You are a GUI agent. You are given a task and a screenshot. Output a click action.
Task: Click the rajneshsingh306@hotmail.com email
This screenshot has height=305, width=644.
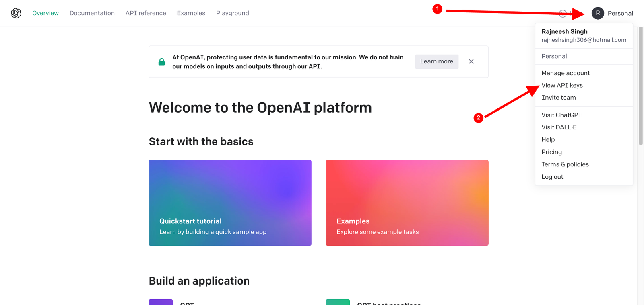pyautogui.click(x=584, y=40)
